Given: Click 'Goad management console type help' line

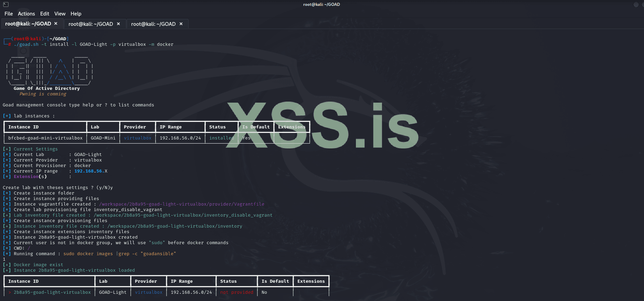Looking at the screenshot, I should coord(78,105).
